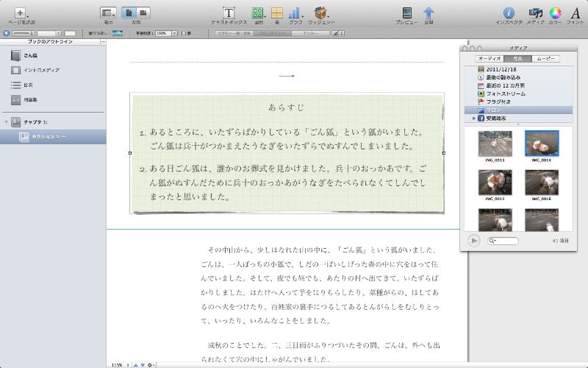Select the IMG_0013 photo thumbnail
Viewport: 588px width, 368px height.
[495, 144]
